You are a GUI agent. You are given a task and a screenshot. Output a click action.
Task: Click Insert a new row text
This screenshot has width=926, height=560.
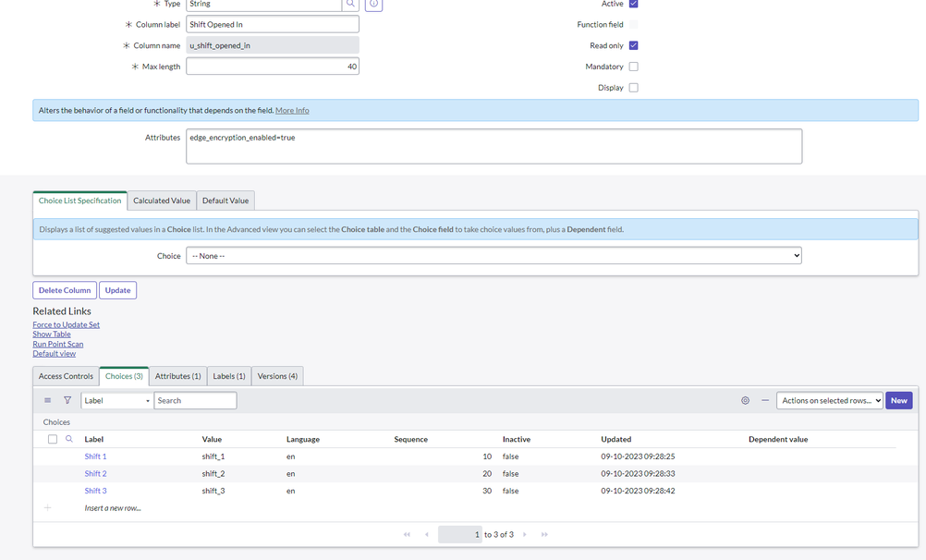click(x=112, y=508)
